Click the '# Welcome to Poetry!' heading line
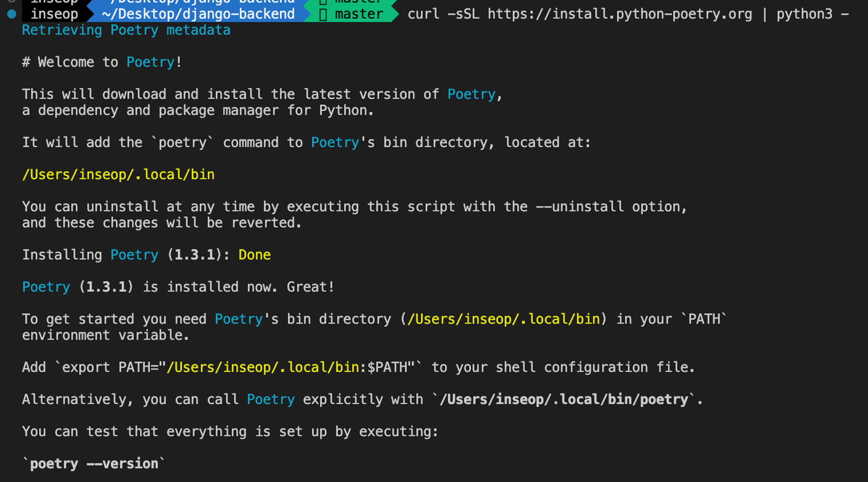This screenshot has width=868, height=482. [102, 62]
